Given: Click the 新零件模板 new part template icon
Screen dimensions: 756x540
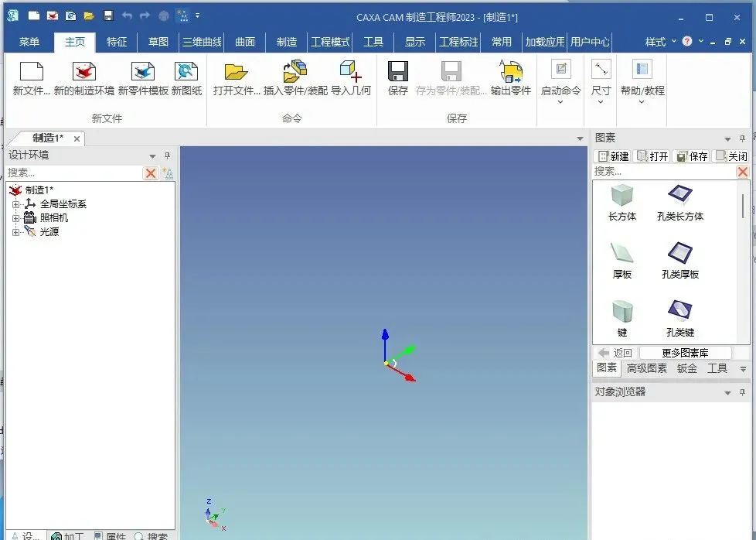Looking at the screenshot, I should [x=143, y=71].
